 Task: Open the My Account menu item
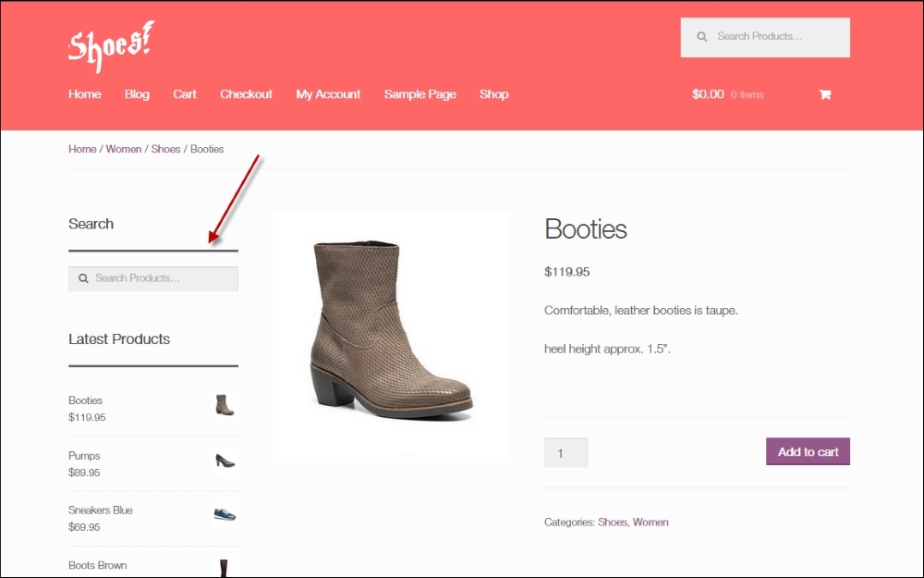(328, 94)
